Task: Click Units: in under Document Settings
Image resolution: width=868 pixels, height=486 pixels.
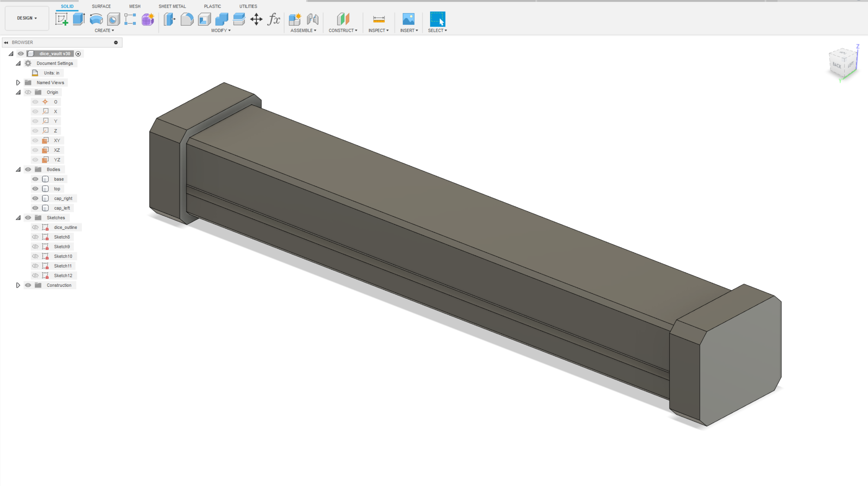Action: coord(51,73)
